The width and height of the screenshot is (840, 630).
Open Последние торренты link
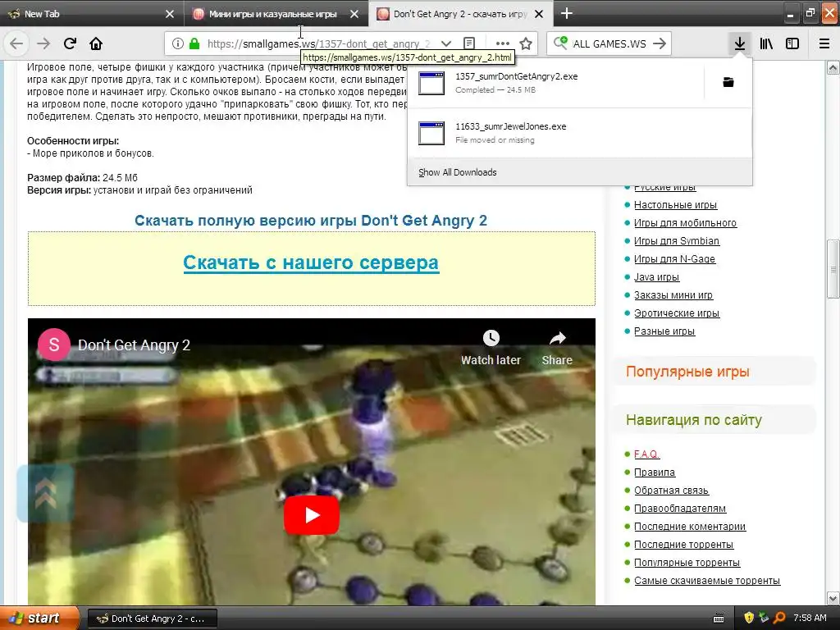[683, 545]
